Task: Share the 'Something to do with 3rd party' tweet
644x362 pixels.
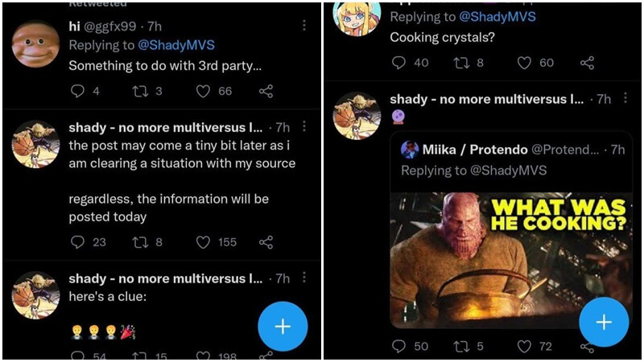Action: click(x=266, y=91)
